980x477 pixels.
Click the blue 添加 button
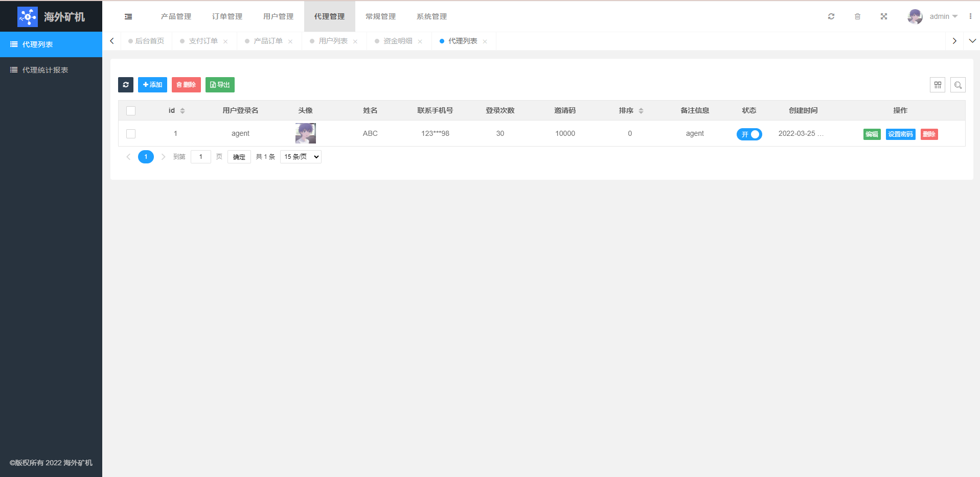coord(152,85)
